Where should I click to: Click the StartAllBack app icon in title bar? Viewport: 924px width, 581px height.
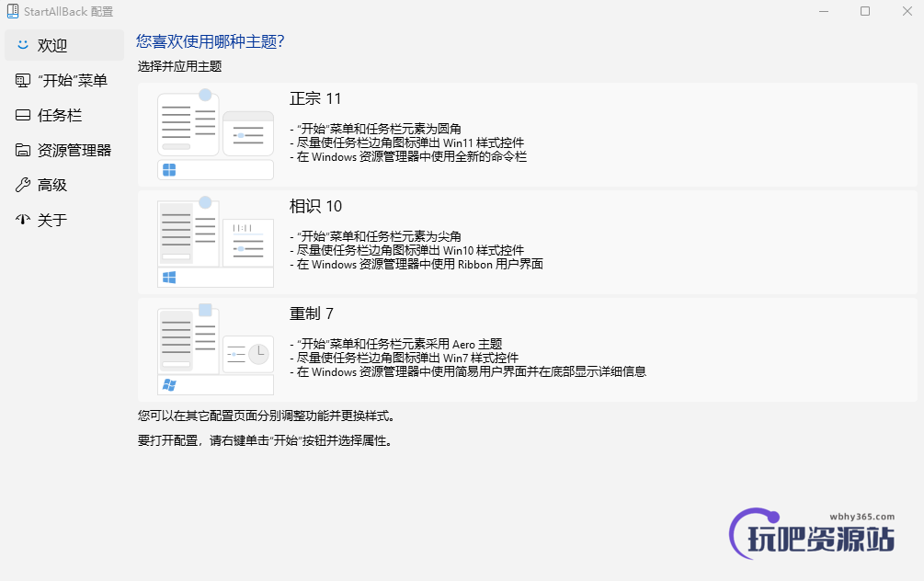coord(12,11)
